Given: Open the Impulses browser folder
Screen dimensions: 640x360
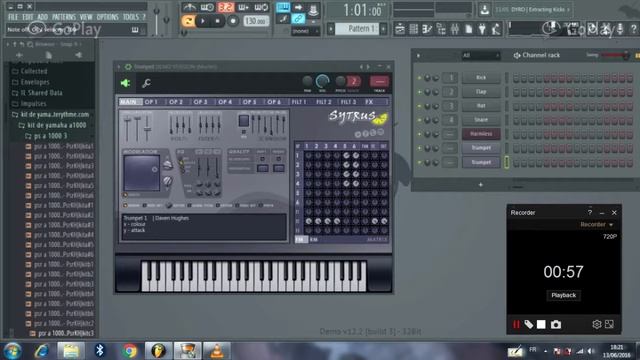Looking at the screenshot, I should pos(33,104).
